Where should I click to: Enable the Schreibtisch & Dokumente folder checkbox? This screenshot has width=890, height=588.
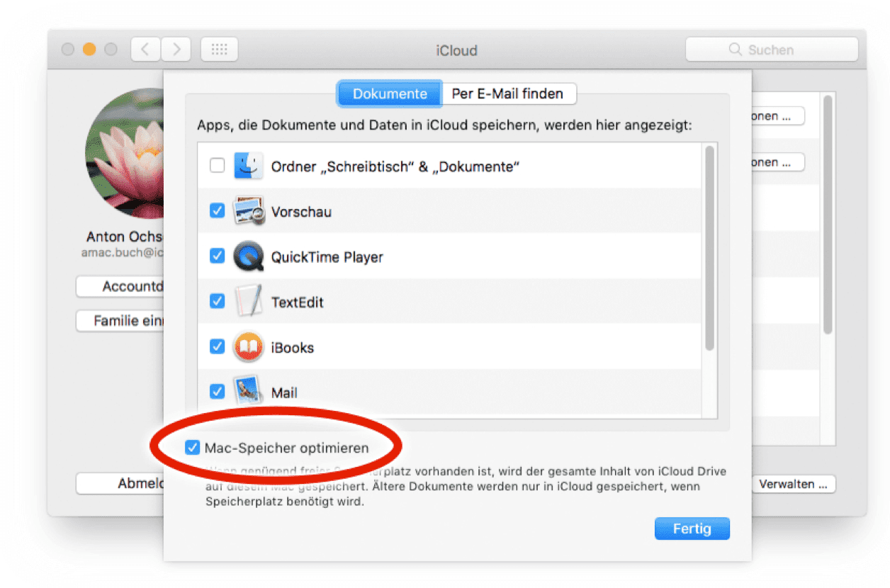click(x=218, y=166)
